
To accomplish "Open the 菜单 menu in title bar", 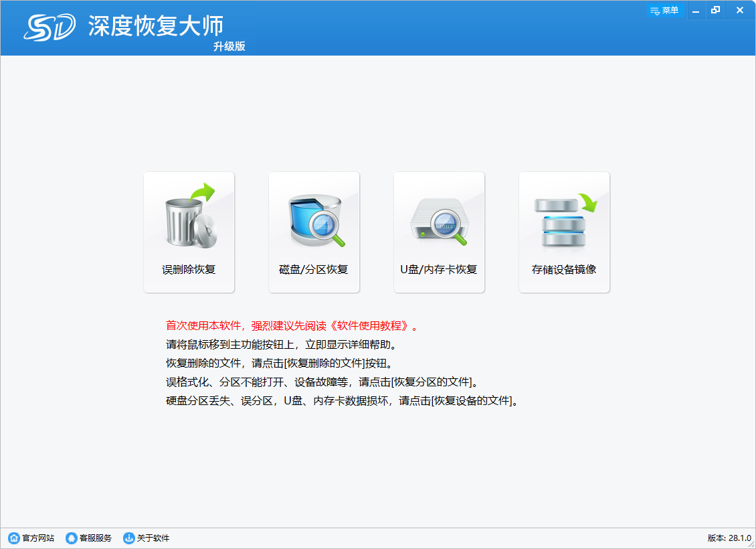I will click(664, 10).
